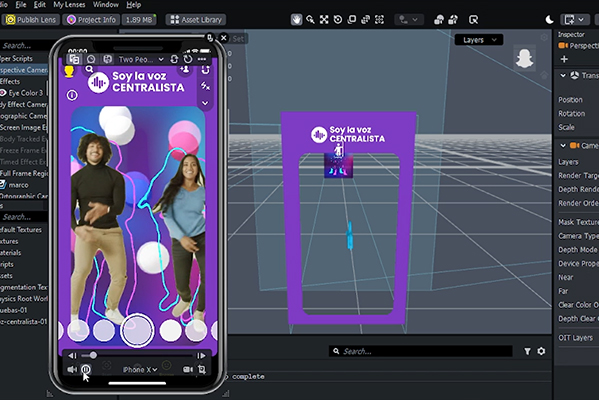Screen dimensions: 599x400
Task: Click the Resources panel search field
Action: point(24,217)
